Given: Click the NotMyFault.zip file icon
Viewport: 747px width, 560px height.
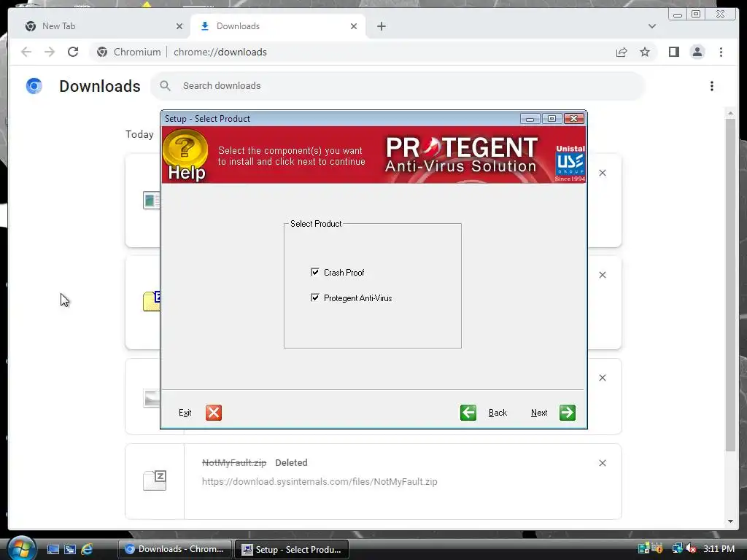Looking at the screenshot, I should coord(155,480).
